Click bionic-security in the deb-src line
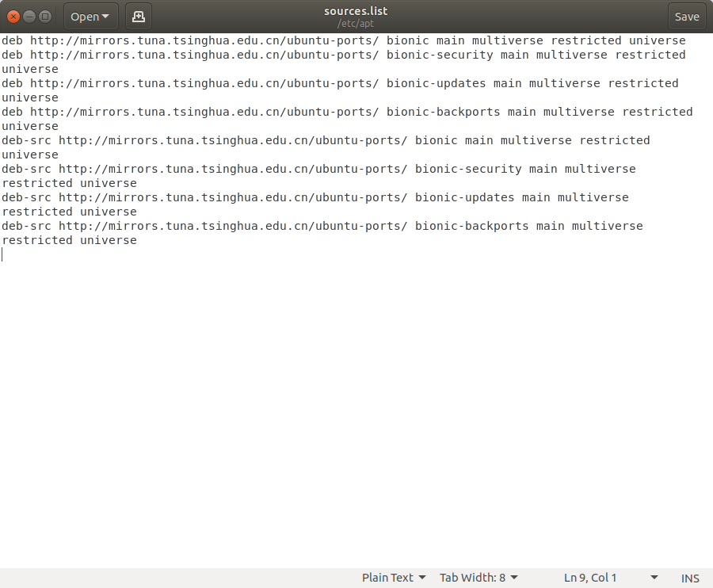The height and width of the screenshot is (588, 713). coord(468,169)
